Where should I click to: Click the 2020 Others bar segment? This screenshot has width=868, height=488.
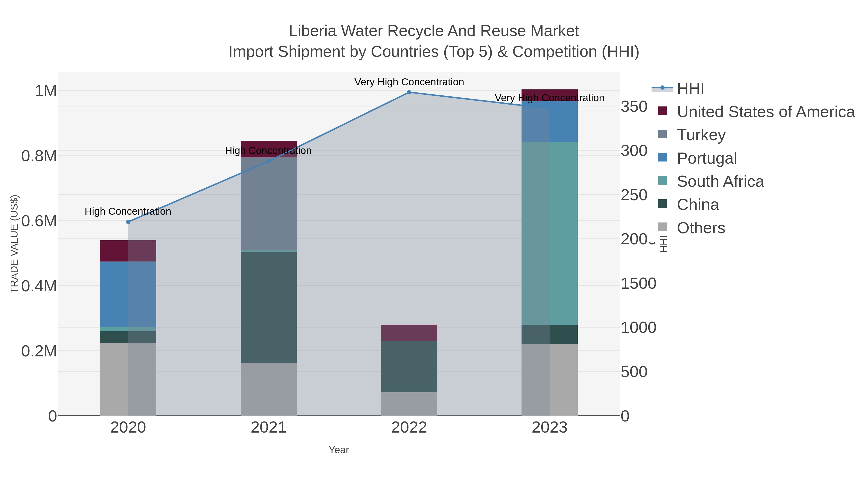pos(128,379)
